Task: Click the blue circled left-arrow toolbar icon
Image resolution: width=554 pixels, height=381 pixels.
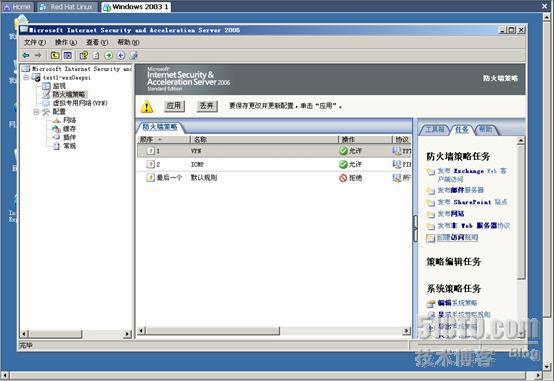Action: point(121,55)
